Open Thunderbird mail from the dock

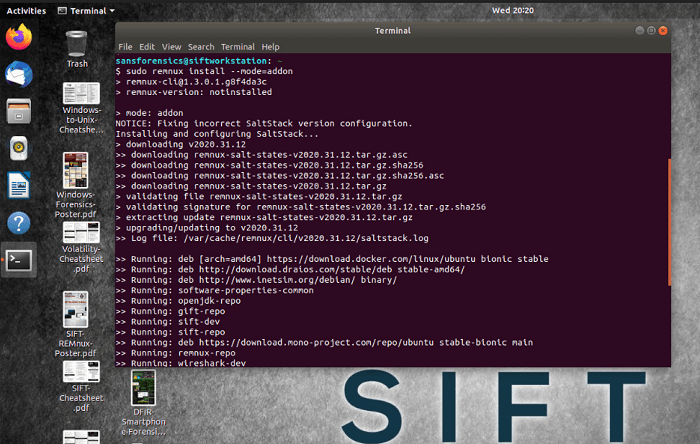pos(18,75)
